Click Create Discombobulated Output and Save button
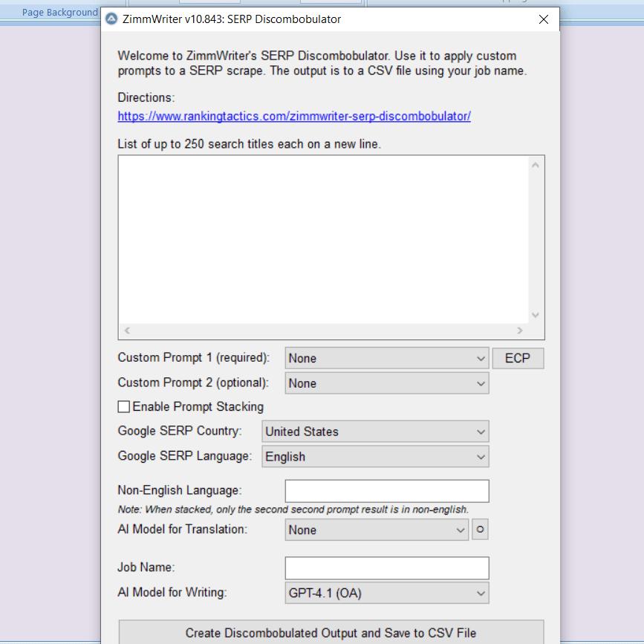 pyautogui.click(x=331, y=633)
